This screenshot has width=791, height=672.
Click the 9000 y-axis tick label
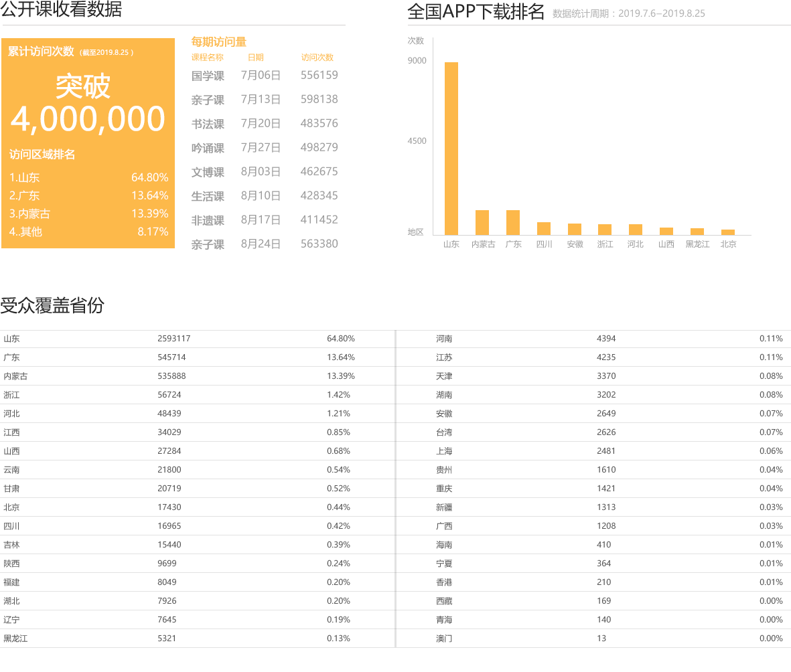pyautogui.click(x=417, y=61)
